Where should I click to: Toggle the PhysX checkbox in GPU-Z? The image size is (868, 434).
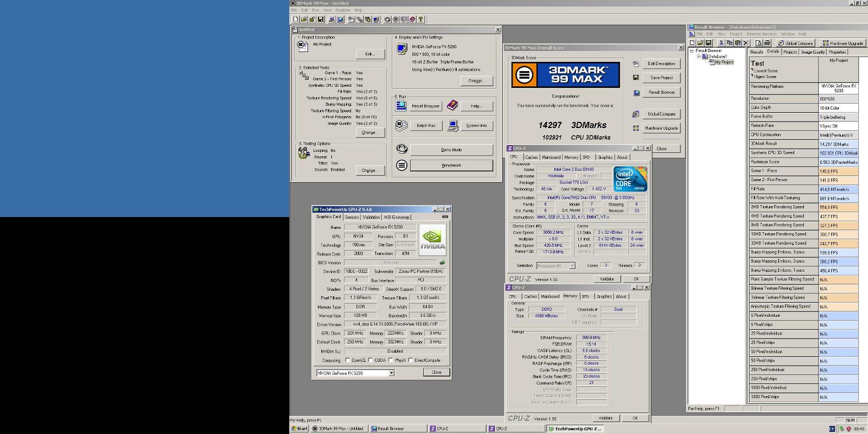391,360
